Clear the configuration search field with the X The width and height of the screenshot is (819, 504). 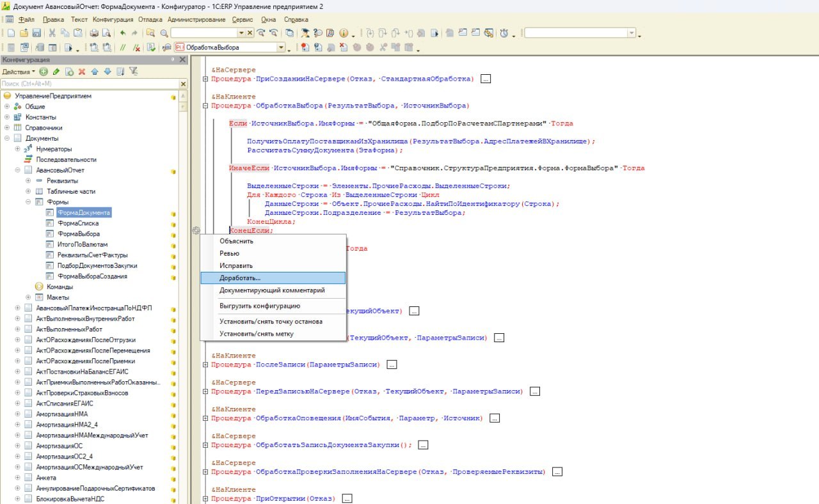(183, 84)
